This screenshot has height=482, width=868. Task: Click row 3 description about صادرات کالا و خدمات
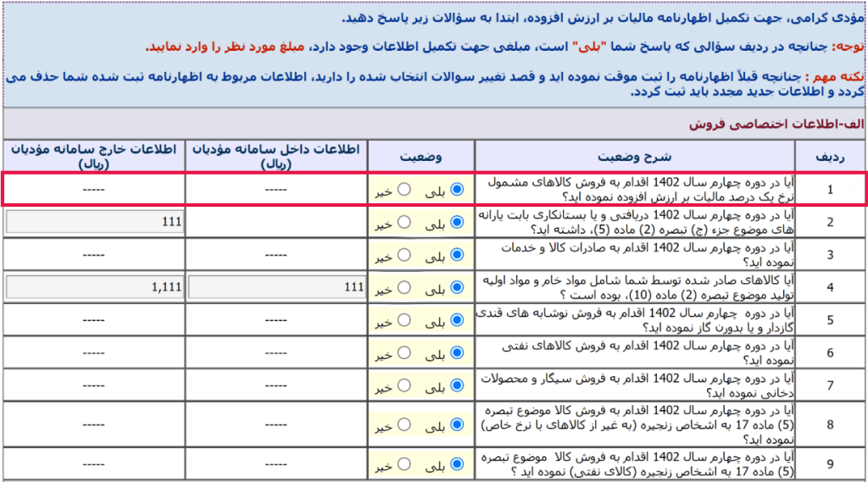point(648,255)
